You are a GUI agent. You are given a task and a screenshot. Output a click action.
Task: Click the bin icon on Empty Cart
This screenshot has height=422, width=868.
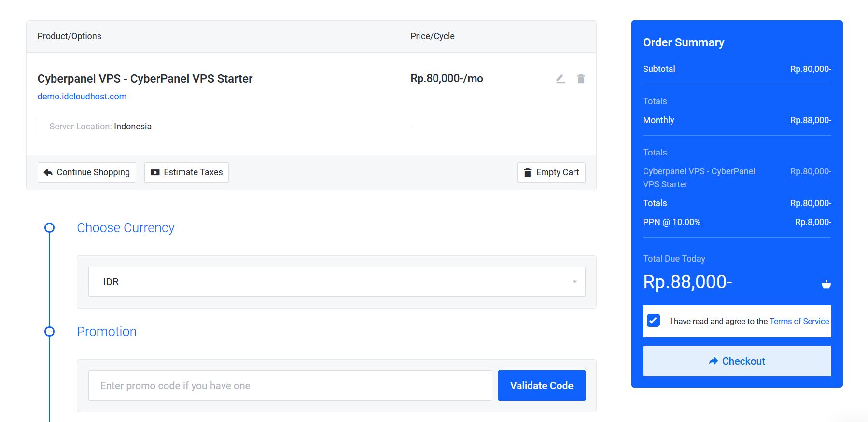(528, 172)
